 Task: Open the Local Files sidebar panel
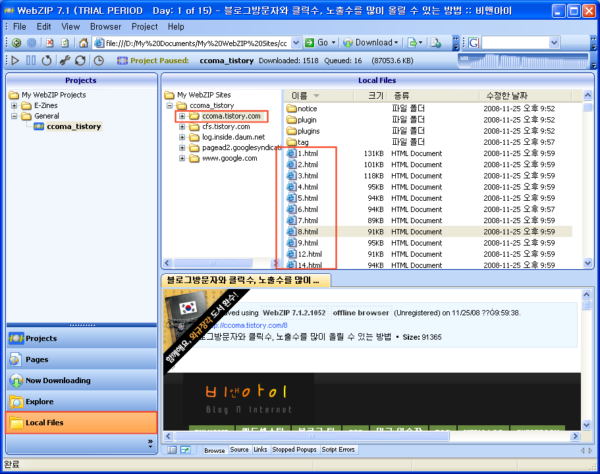(x=82, y=422)
